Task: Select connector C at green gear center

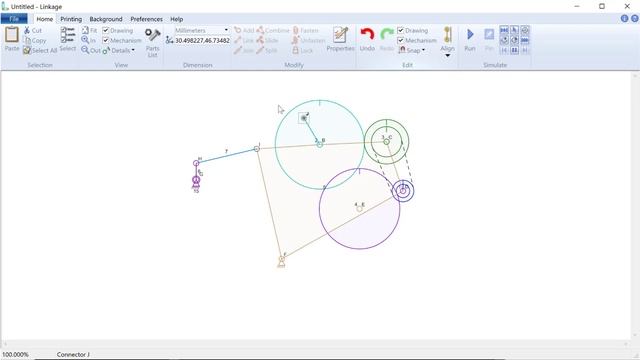Action: tap(386, 142)
